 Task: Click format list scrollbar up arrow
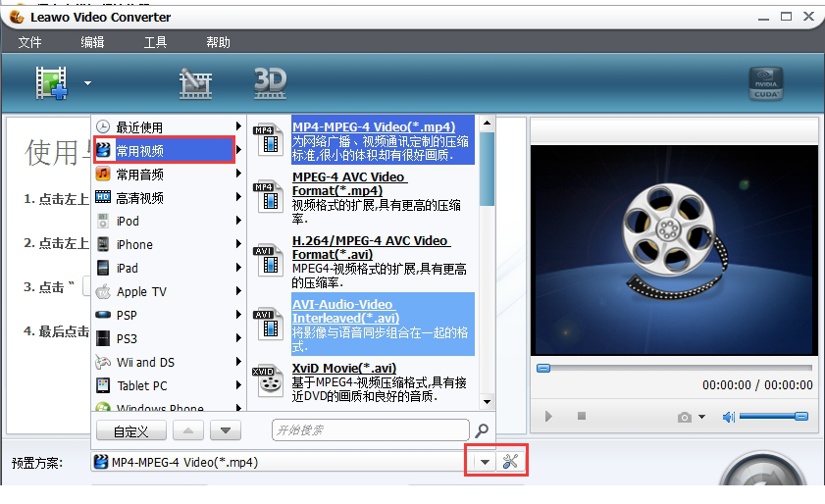487,124
